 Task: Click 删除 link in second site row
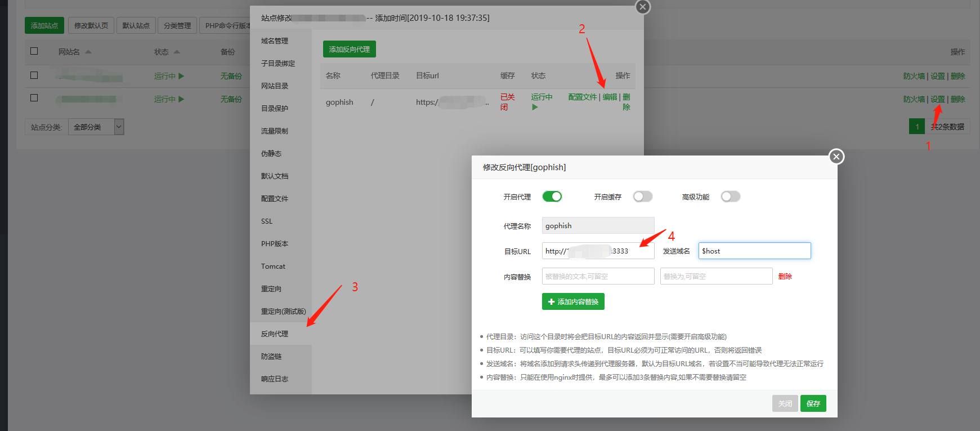point(958,99)
